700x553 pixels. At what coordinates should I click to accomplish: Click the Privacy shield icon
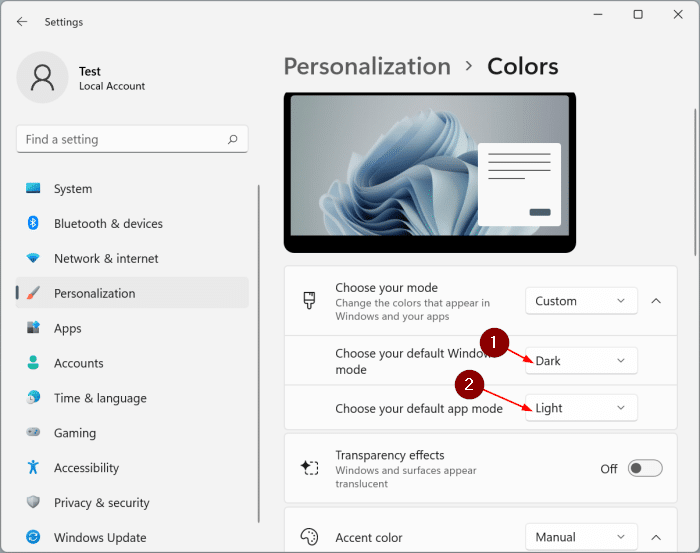point(33,502)
